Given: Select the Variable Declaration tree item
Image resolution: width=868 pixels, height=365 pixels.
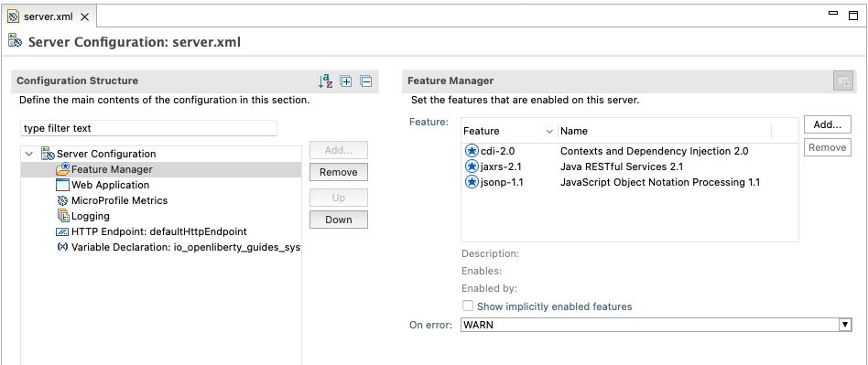Looking at the screenshot, I should [186, 247].
